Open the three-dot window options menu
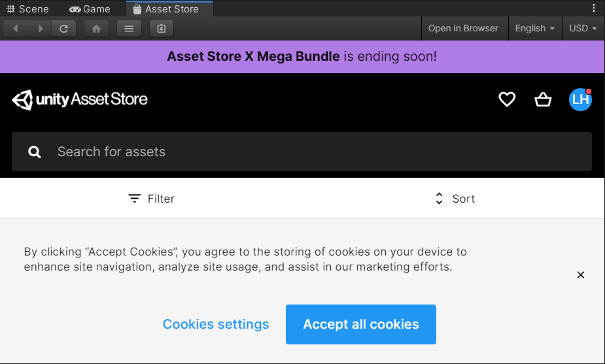 tap(594, 8)
